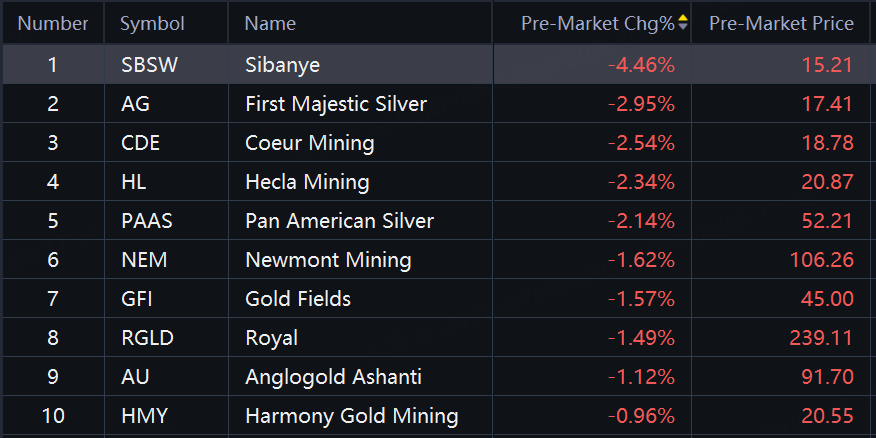
Task: Click the Number column header
Action: [53, 23]
